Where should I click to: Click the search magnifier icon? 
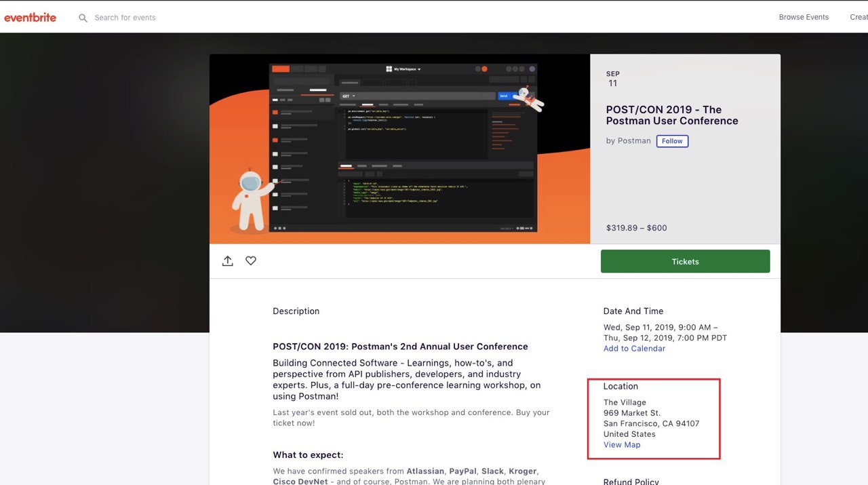click(x=83, y=18)
